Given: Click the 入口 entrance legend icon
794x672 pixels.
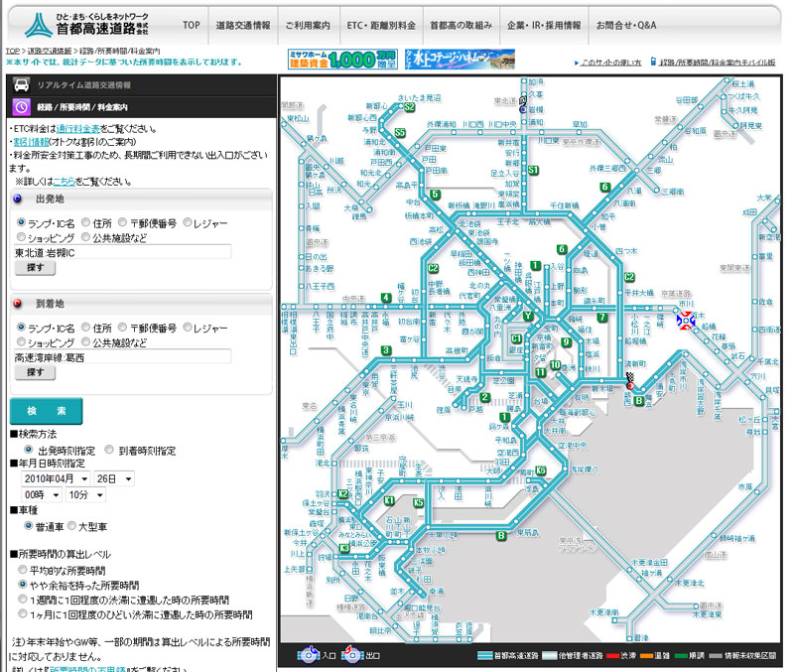Looking at the screenshot, I should point(307,655).
